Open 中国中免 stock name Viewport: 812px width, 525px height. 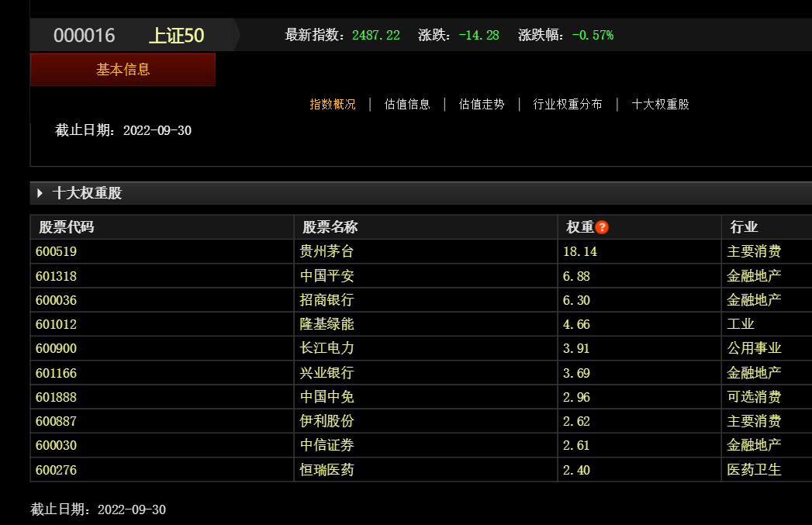click(327, 397)
